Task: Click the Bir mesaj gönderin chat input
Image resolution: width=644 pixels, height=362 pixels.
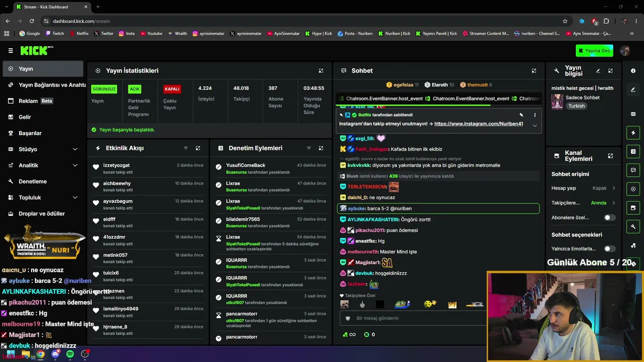Action: click(413, 318)
